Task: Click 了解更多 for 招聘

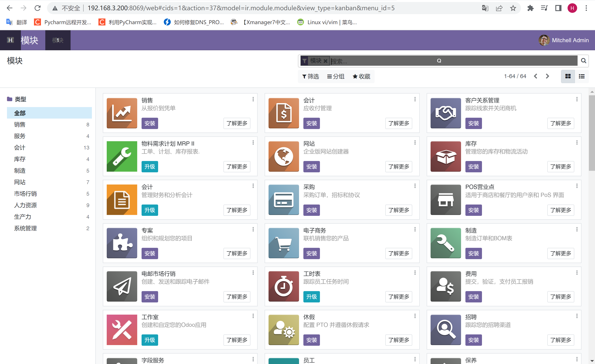Action: pyautogui.click(x=561, y=340)
